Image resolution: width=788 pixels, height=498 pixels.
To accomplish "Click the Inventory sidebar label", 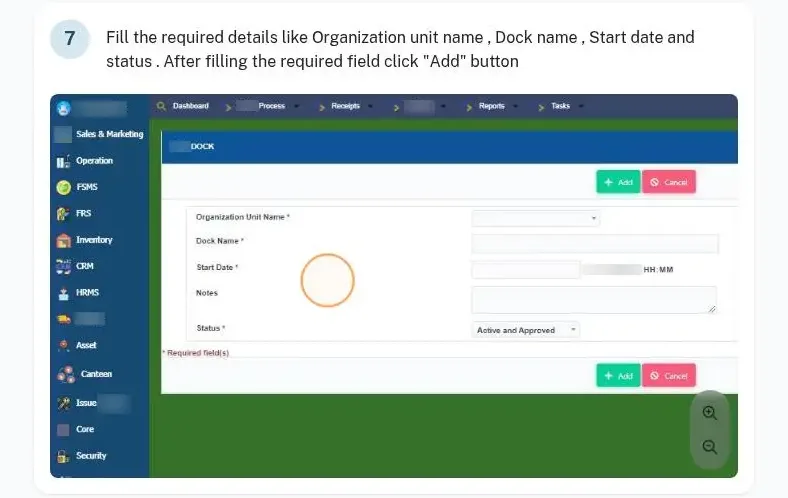I will tap(94, 240).
